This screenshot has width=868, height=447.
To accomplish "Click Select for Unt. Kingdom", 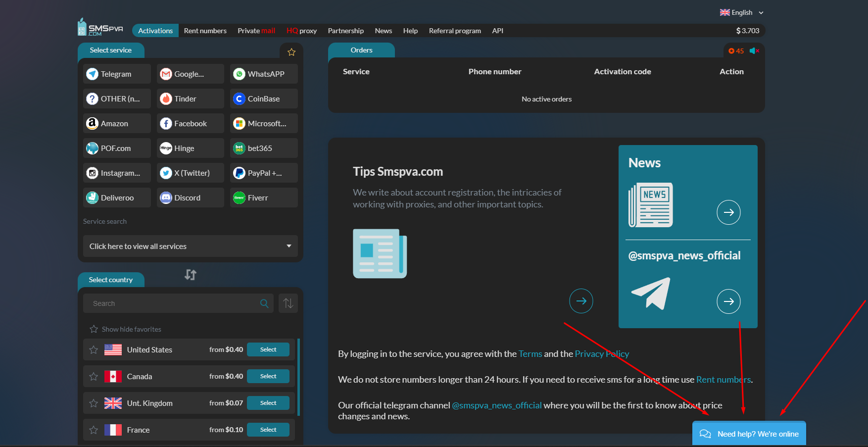I will pyautogui.click(x=268, y=403).
